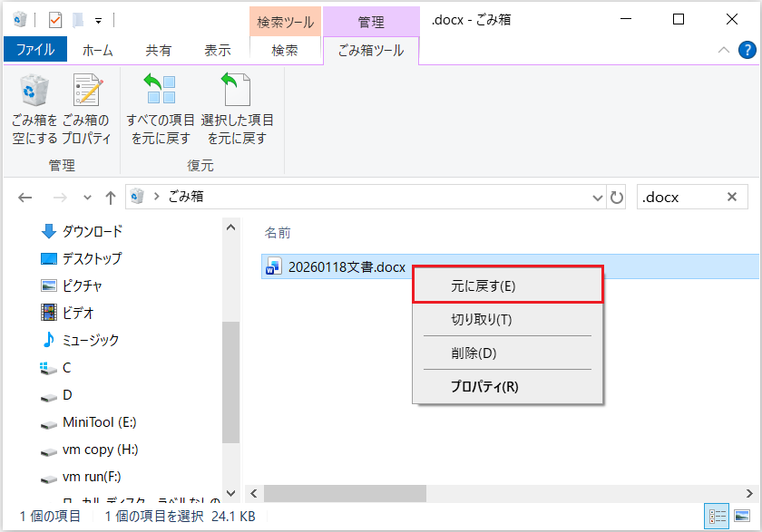Navigate up to the parent folder

click(111, 197)
